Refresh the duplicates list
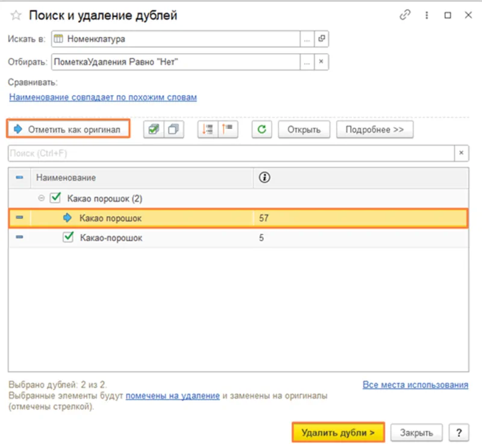 click(261, 128)
